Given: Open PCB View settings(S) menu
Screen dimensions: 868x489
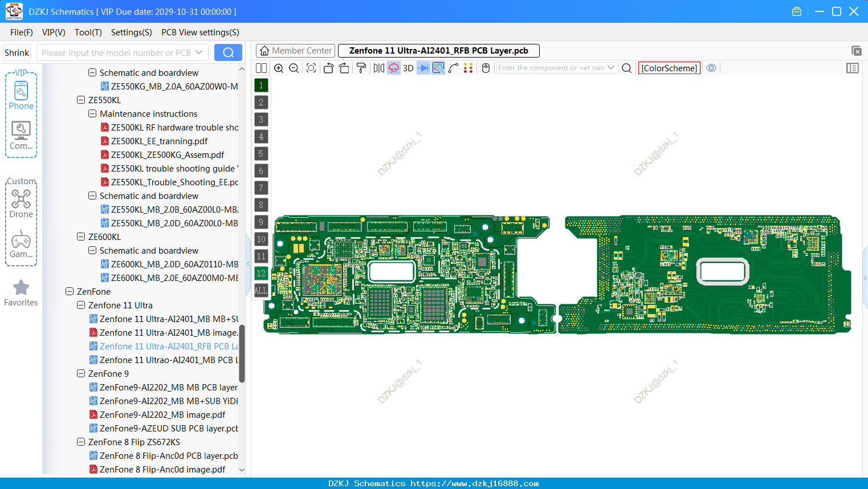Looking at the screenshot, I should tap(200, 32).
